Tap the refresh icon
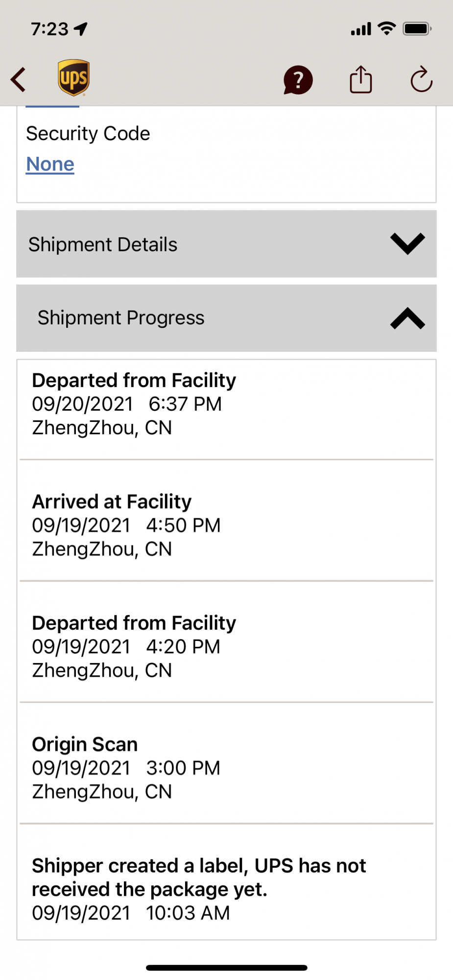 pyautogui.click(x=421, y=79)
